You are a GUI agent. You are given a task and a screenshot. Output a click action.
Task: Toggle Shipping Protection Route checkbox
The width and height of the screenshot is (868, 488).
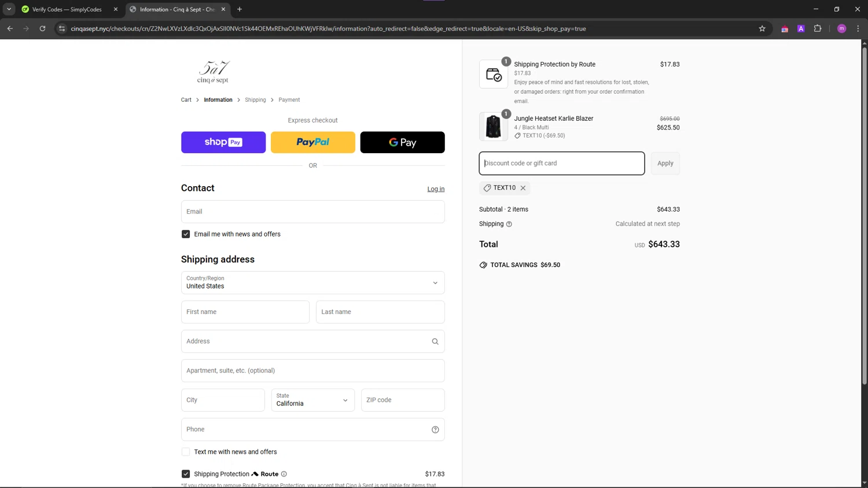(x=186, y=474)
